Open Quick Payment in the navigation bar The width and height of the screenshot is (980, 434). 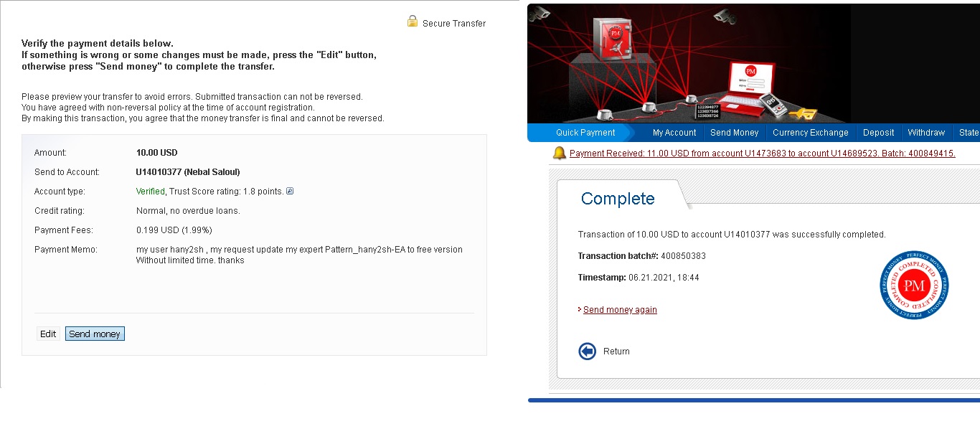click(585, 133)
